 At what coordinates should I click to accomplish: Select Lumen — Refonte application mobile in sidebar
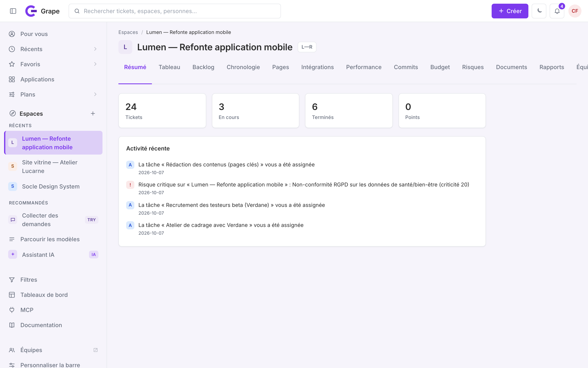coord(53,143)
